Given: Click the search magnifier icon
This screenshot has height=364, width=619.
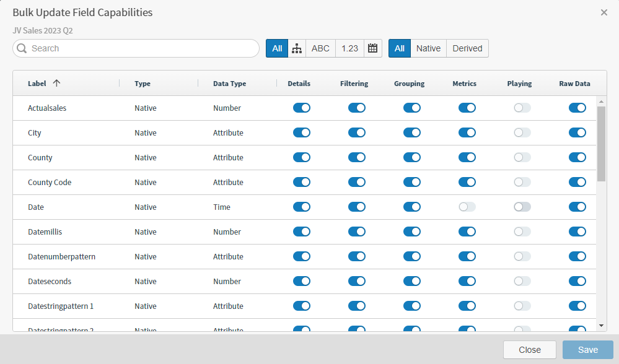Looking at the screenshot, I should pyautogui.click(x=21, y=48).
